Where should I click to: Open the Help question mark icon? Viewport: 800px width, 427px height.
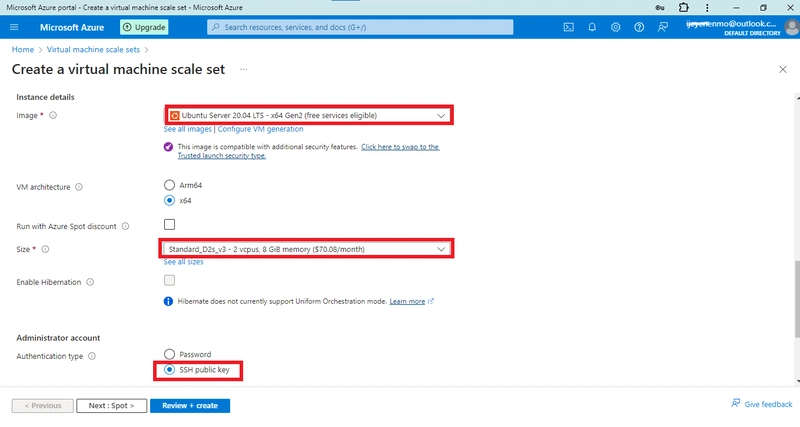pos(639,28)
